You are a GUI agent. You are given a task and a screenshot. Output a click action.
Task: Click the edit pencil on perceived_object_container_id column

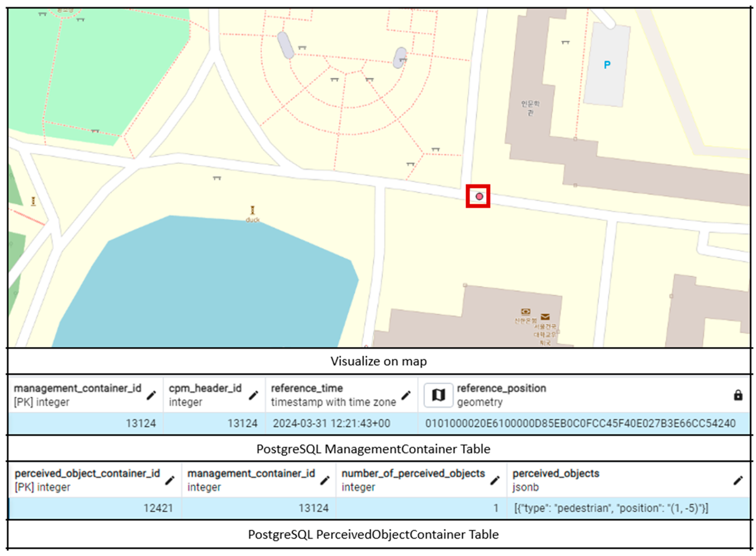170,480
